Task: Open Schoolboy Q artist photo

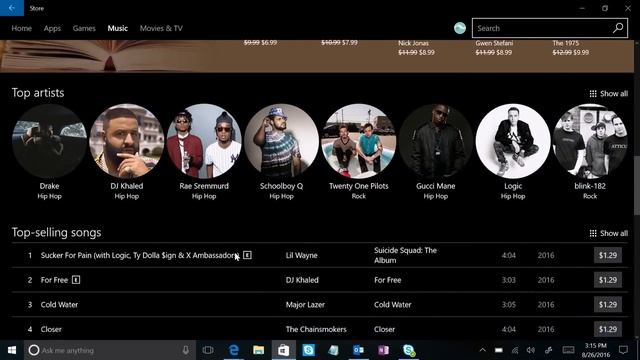Action: pyautogui.click(x=281, y=141)
